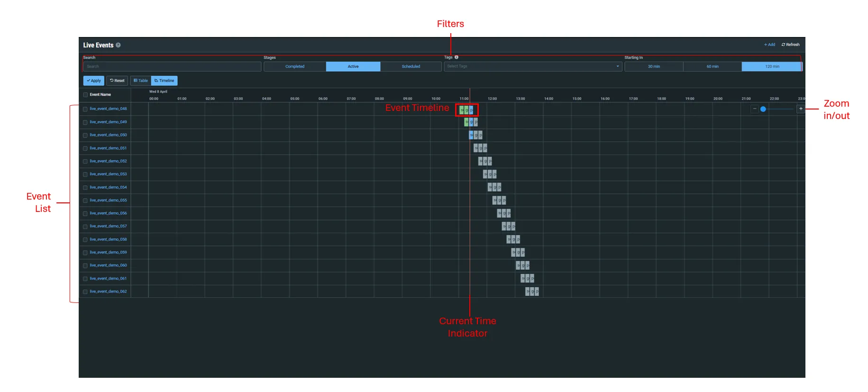Reset all filters

coord(117,81)
